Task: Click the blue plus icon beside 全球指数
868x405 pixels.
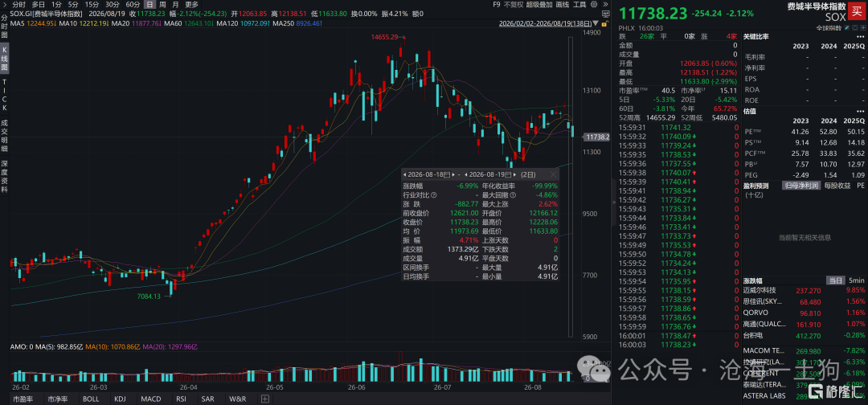Action: point(863,27)
